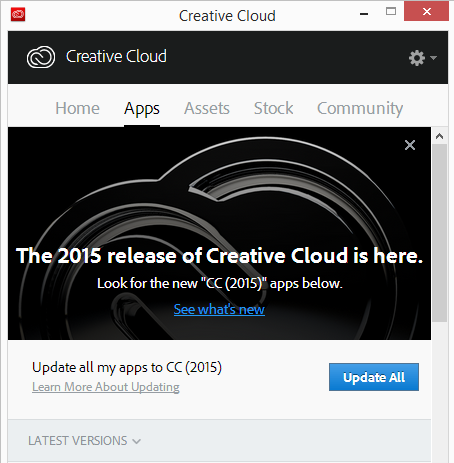454x463 pixels.
Task: Click the scrollbar up arrow
Action: [x=439, y=136]
